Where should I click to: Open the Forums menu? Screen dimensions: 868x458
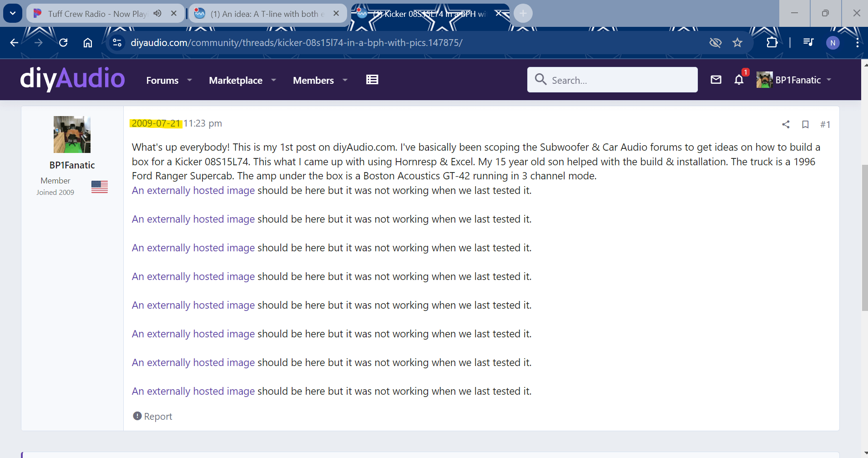(x=162, y=80)
